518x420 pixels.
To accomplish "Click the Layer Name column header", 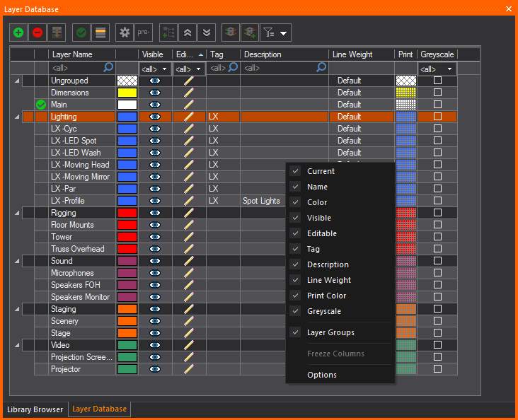I will point(81,54).
